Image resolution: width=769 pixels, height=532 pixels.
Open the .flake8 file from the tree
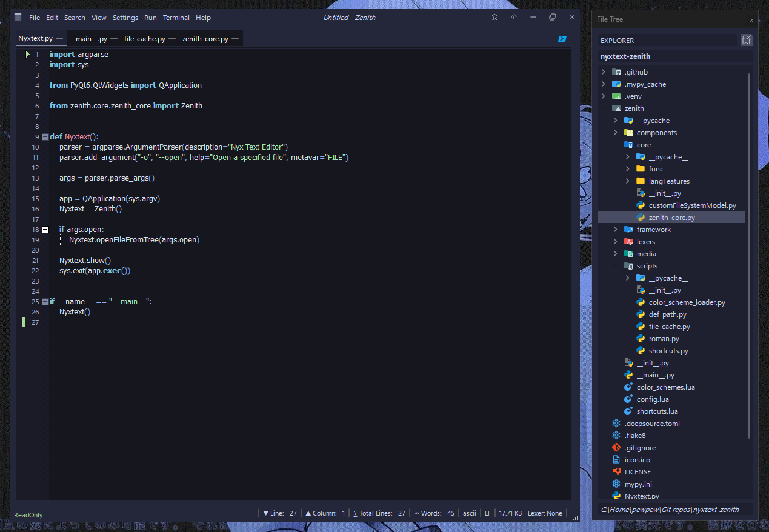click(x=634, y=435)
